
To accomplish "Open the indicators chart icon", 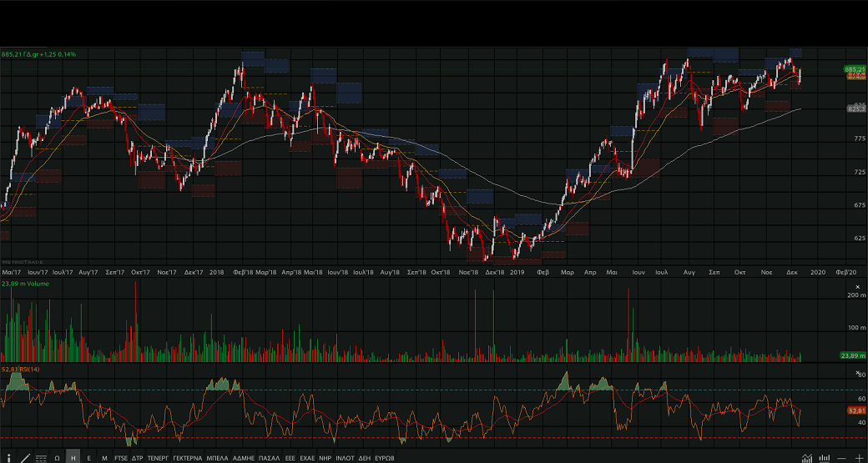I will (806, 458).
